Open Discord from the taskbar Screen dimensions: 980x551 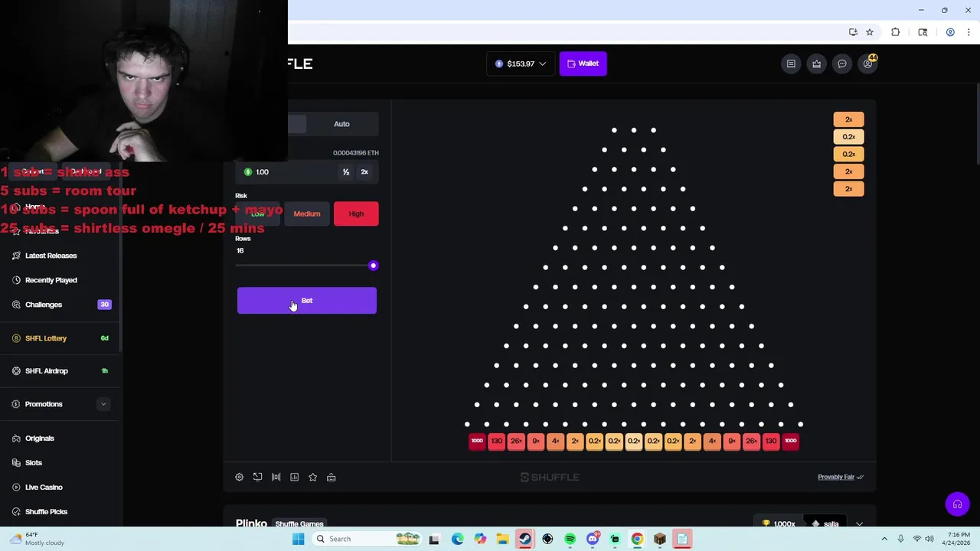coord(593,539)
